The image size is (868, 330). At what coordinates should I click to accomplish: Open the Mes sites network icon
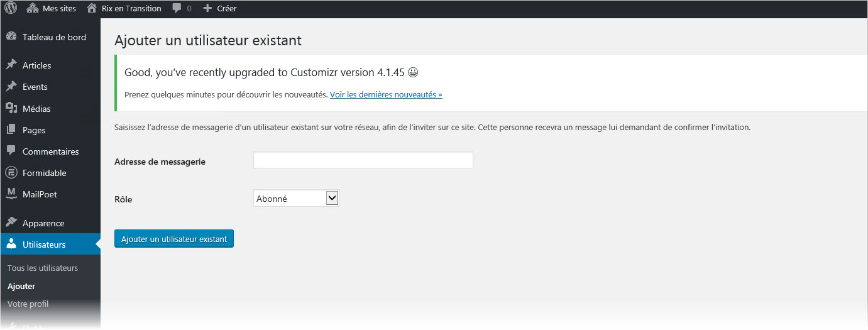(33, 8)
